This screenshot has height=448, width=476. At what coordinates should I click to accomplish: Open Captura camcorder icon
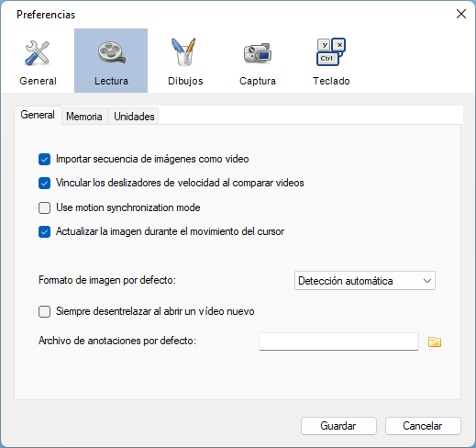click(258, 52)
